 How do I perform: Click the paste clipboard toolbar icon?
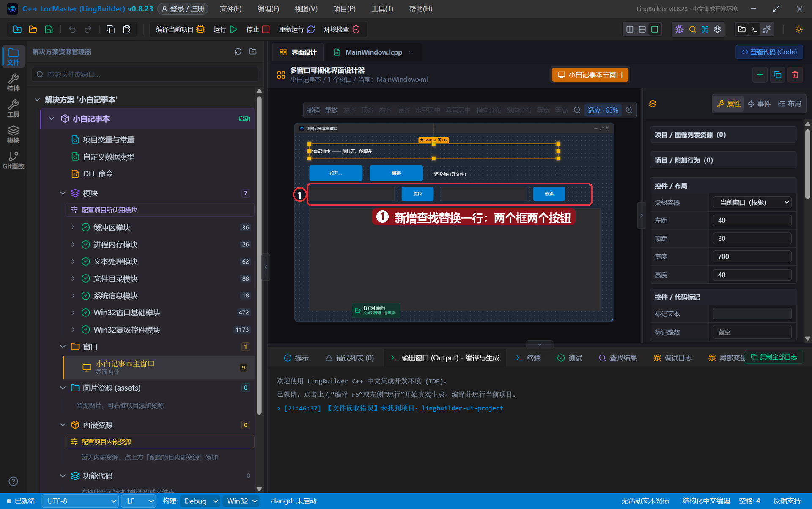click(126, 29)
